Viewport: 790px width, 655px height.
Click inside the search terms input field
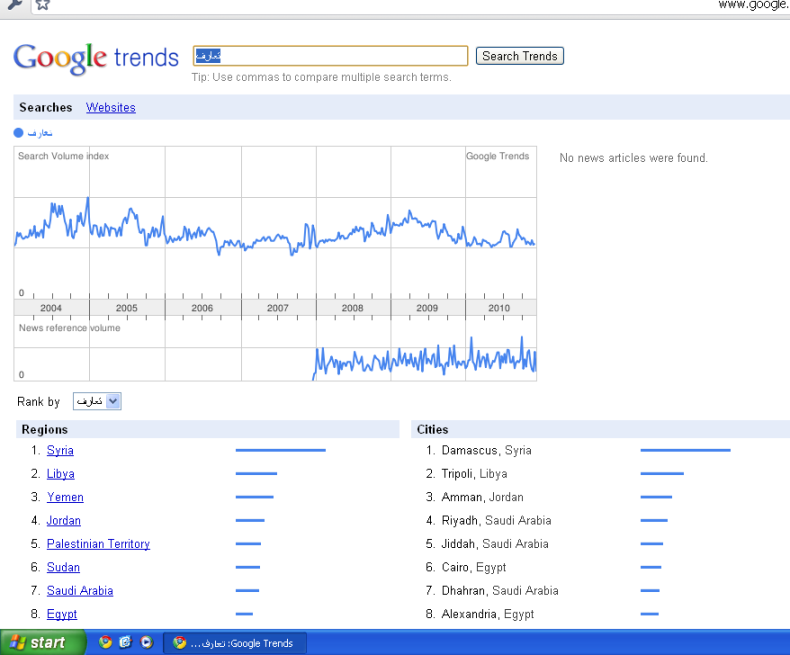tap(330, 56)
